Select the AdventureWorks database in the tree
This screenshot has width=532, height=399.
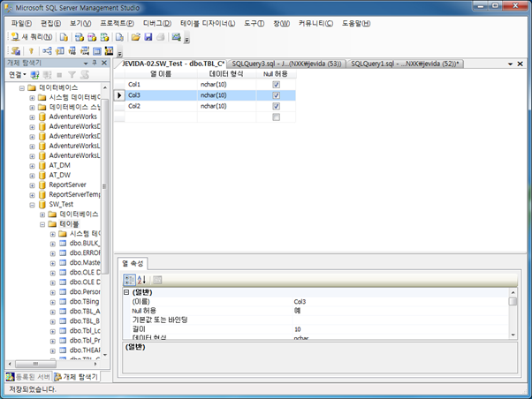coord(73,117)
